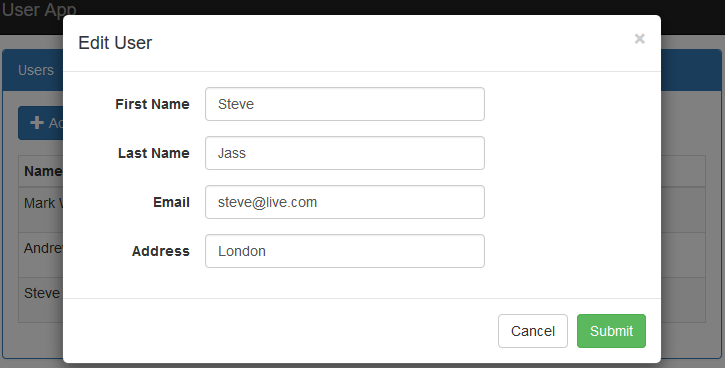
Task: Submit the Edit User form
Action: pos(611,331)
